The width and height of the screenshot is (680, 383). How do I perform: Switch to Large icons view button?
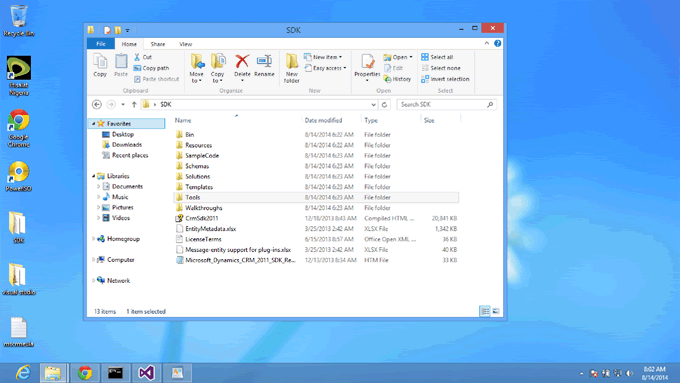(x=496, y=311)
